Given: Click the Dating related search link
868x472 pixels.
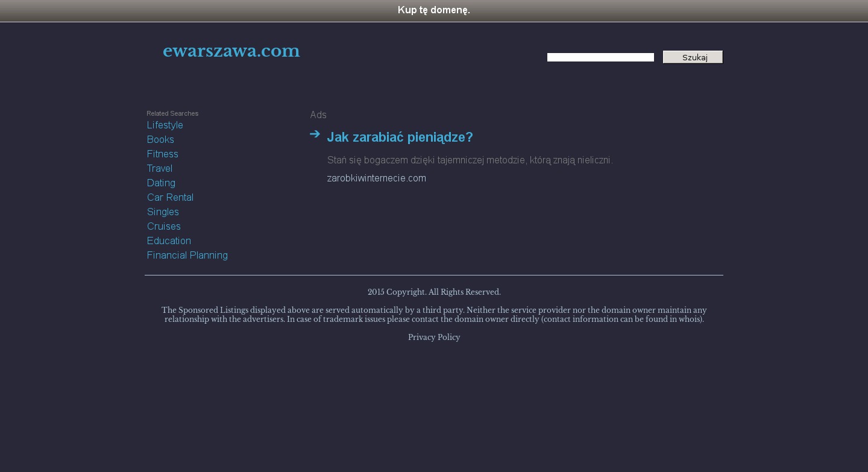Looking at the screenshot, I should (x=161, y=183).
